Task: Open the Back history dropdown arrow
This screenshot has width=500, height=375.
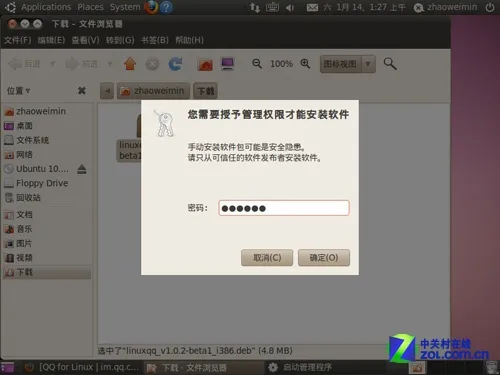Action: [52, 64]
